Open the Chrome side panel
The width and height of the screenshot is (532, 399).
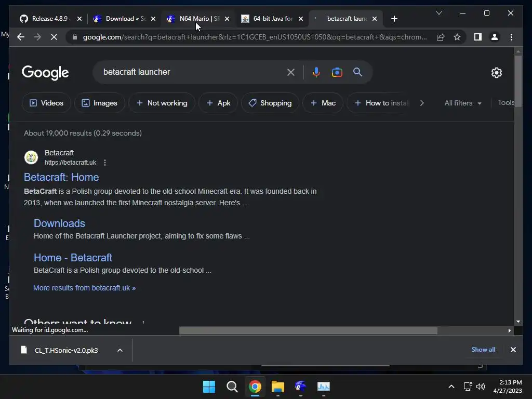coord(478,37)
